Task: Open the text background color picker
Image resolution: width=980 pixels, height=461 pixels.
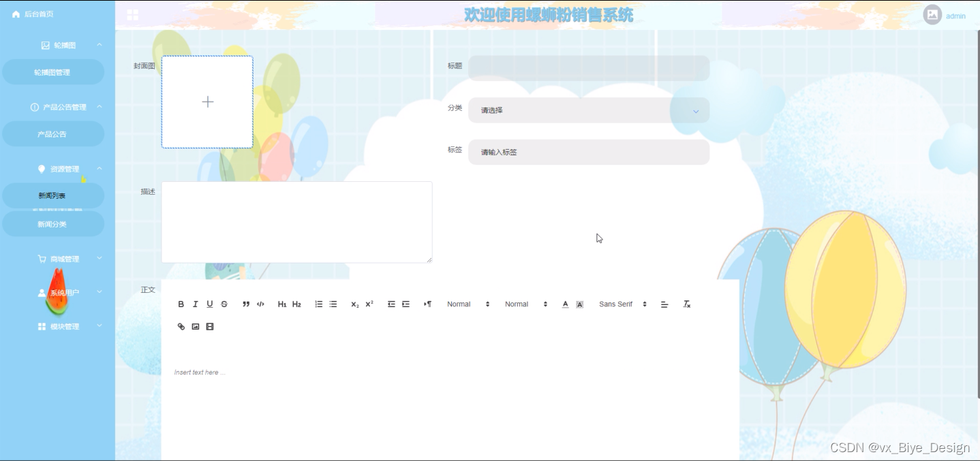Action: 579,304
